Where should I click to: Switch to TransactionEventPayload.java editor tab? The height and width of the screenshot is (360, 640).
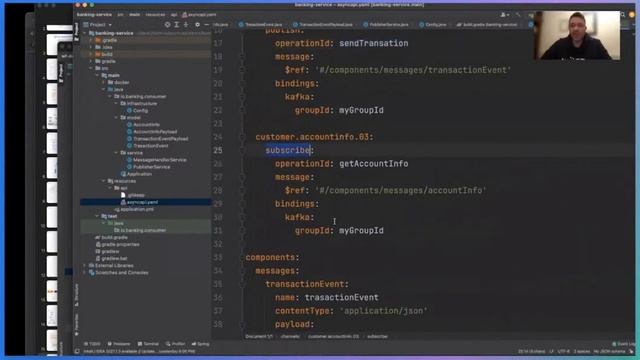[x=322, y=25]
